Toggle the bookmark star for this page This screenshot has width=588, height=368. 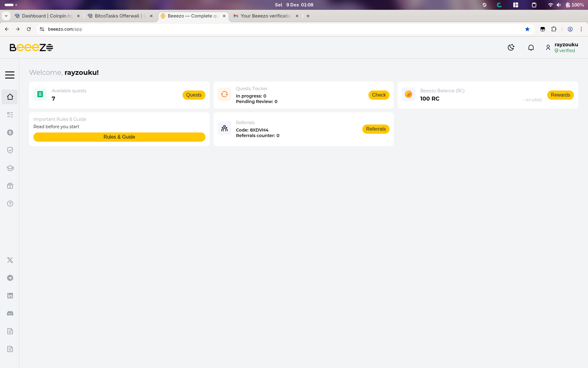coord(527,29)
